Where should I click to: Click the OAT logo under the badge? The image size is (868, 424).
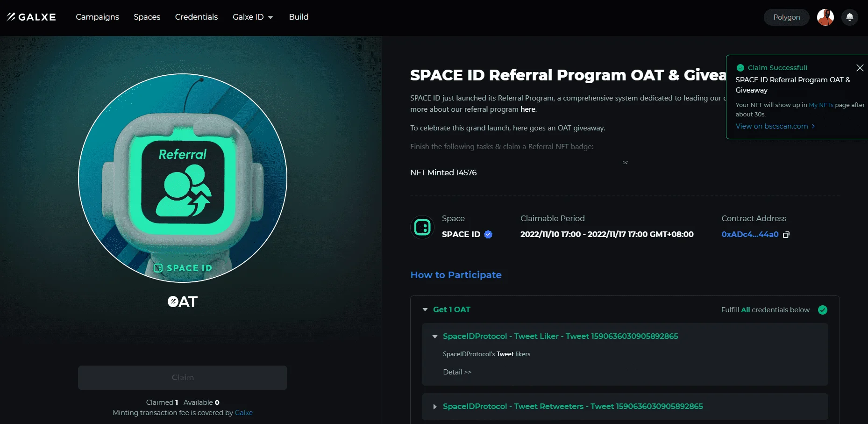point(183,302)
